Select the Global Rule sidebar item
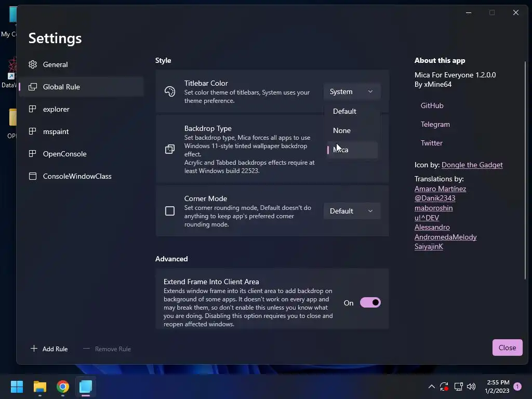 (x=81, y=87)
